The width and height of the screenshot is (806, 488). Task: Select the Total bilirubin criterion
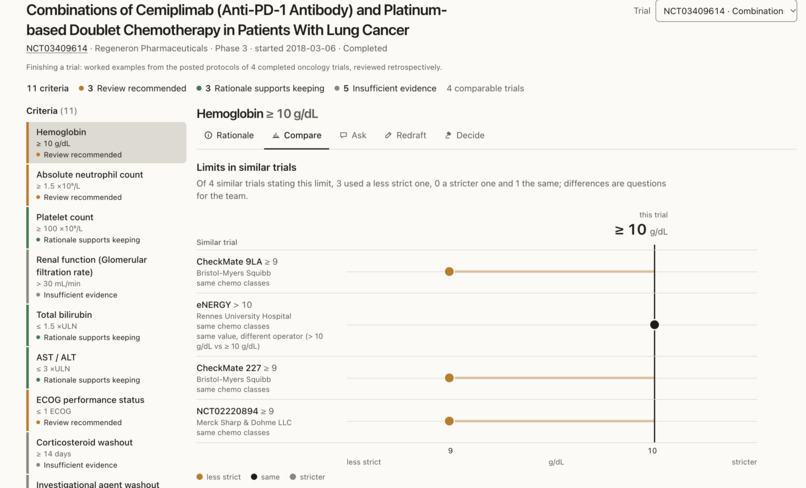click(106, 326)
